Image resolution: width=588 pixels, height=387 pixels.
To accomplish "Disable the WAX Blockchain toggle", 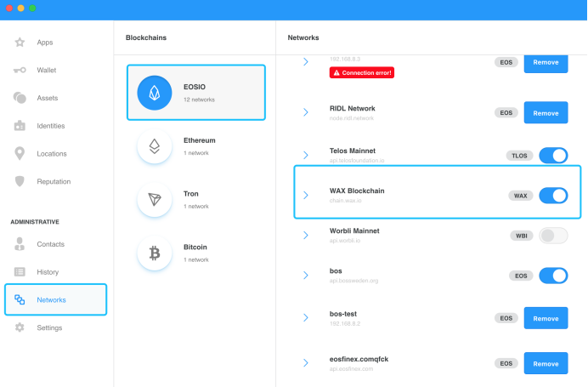I will point(553,196).
